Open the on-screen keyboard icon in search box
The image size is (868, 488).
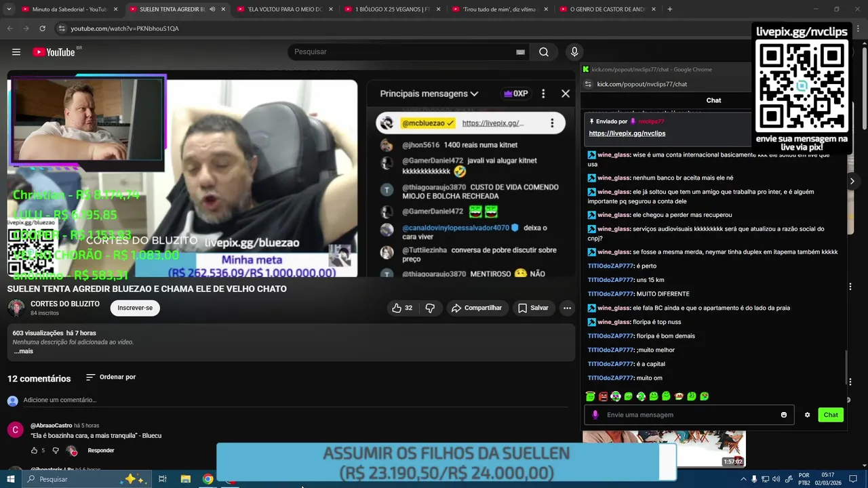click(520, 52)
